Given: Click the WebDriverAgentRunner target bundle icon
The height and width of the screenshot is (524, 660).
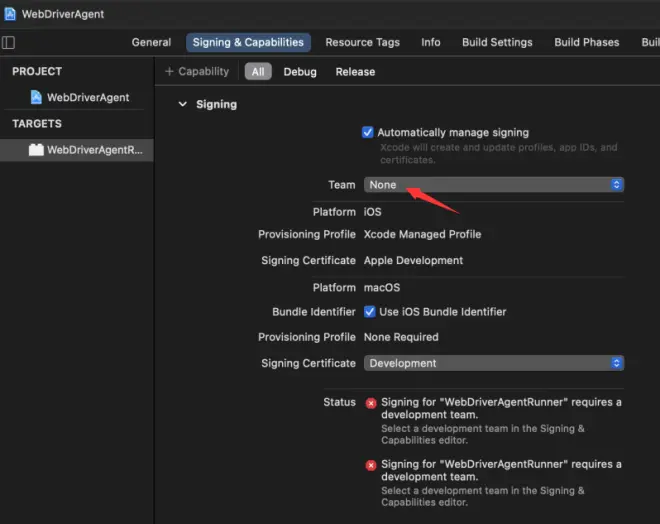Looking at the screenshot, I should pos(36,149).
